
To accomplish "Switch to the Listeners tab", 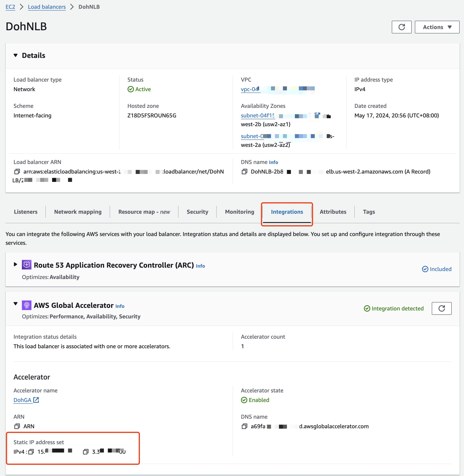I will (26, 212).
